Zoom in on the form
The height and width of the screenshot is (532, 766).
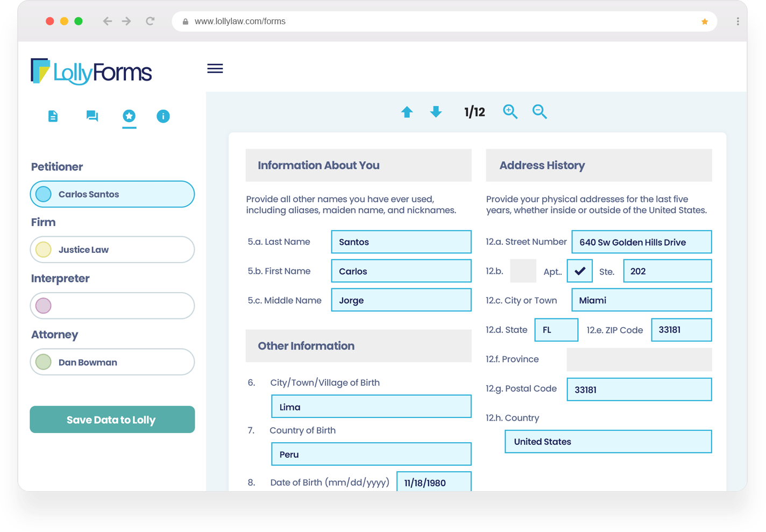click(x=510, y=111)
